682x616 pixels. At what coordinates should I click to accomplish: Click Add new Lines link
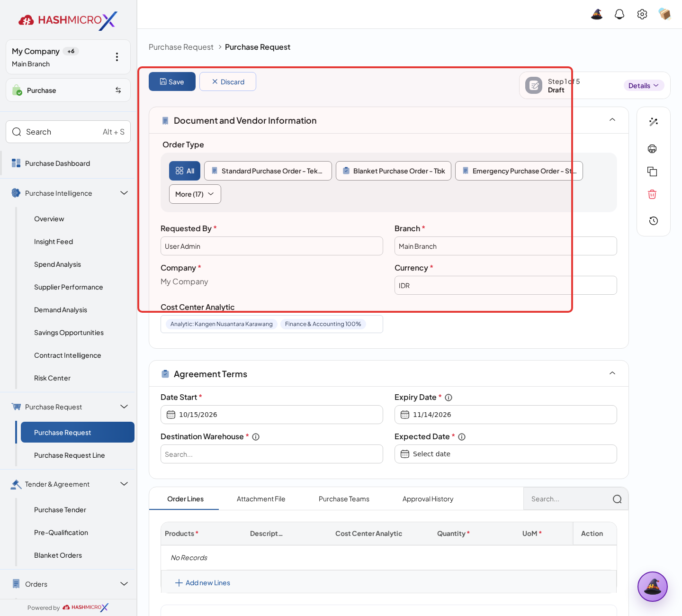click(203, 583)
